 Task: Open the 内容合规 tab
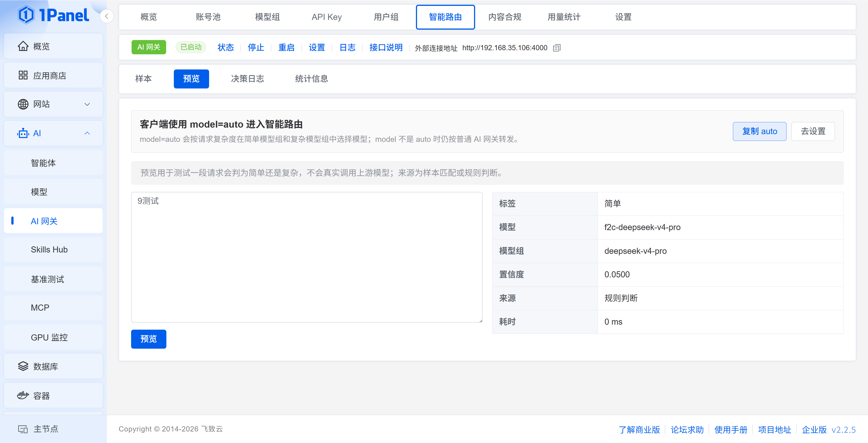[x=505, y=17]
